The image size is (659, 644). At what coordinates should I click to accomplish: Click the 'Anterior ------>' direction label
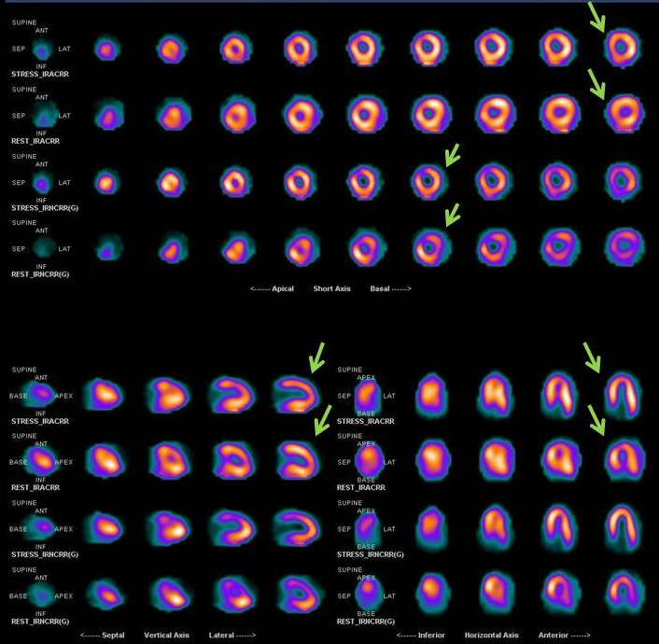(564, 636)
